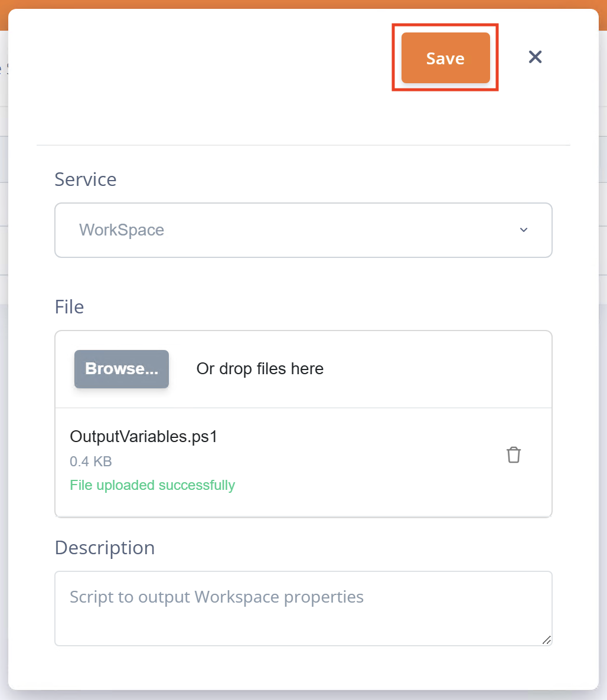This screenshot has width=607, height=700.
Task: Click the Service field label
Action: point(86,179)
